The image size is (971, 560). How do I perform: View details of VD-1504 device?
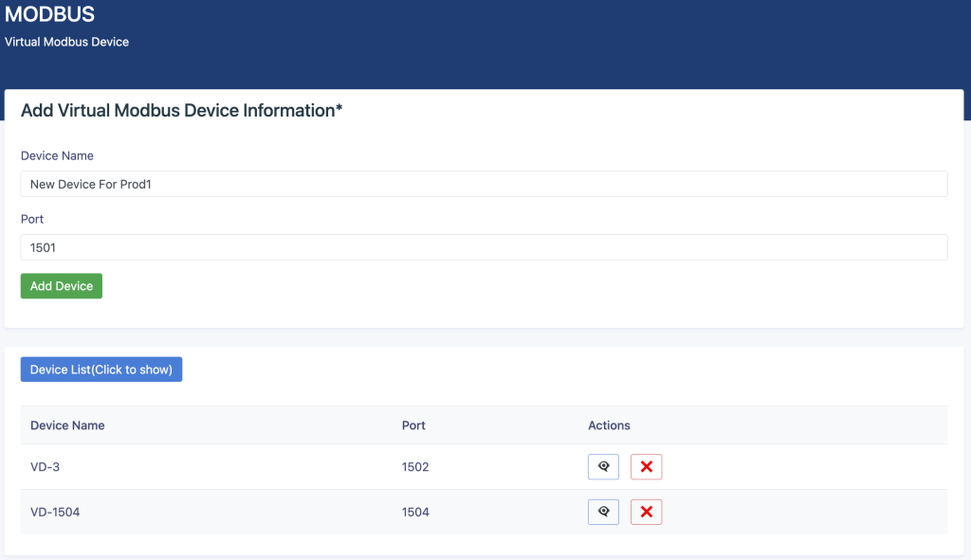(603, 512)
